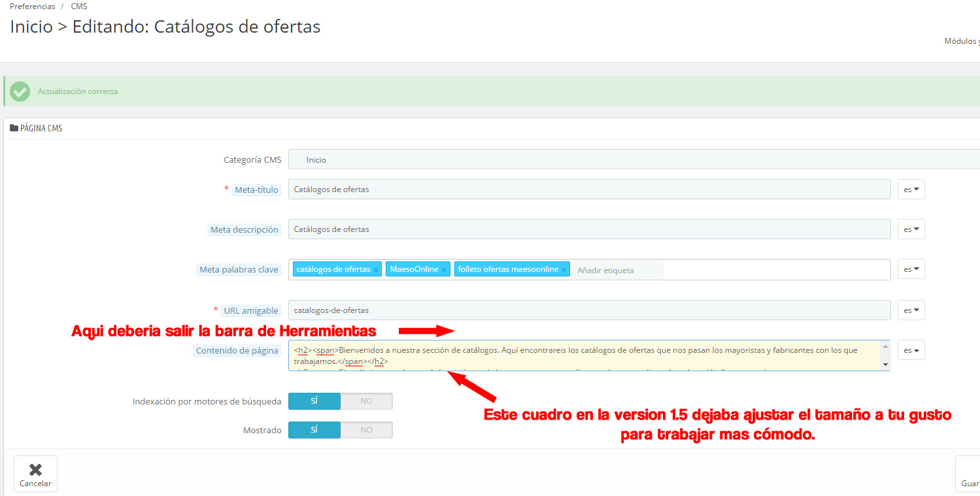Open language dropdown for Meta-título

click(911, 190)
